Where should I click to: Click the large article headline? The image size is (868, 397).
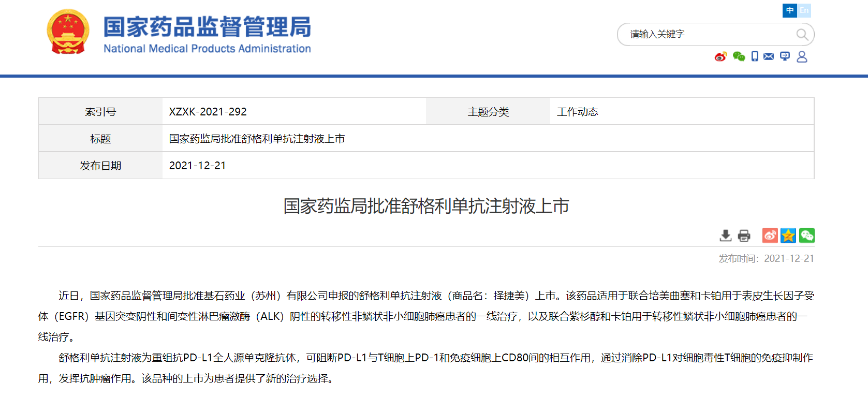pyautogui.click(x=426, y=206)
